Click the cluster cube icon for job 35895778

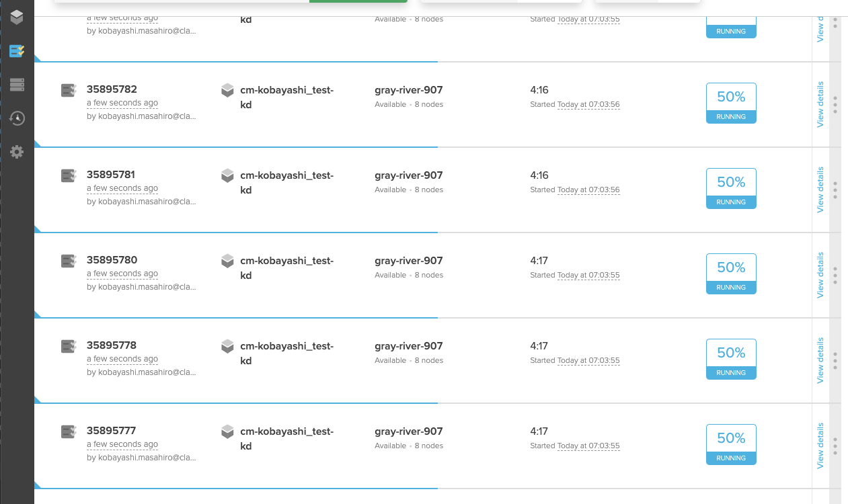[227, 345]
